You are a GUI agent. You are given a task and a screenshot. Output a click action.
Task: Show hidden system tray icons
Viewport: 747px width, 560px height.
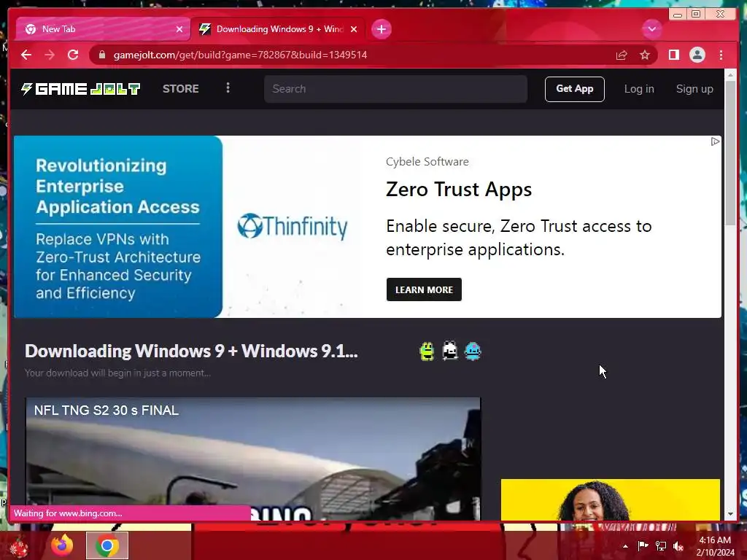coord(625,546)
